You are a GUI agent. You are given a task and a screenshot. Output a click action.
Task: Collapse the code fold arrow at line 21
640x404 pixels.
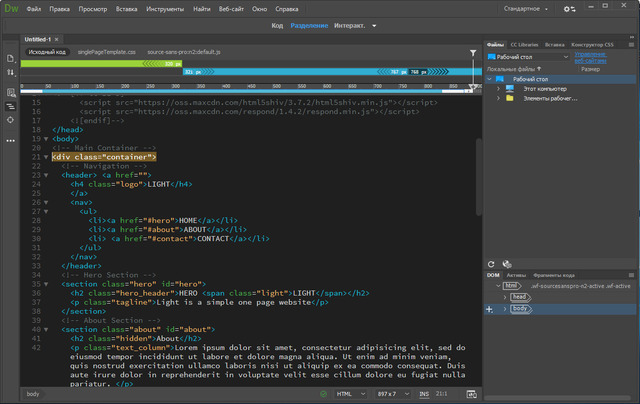[x=46, y=157]
